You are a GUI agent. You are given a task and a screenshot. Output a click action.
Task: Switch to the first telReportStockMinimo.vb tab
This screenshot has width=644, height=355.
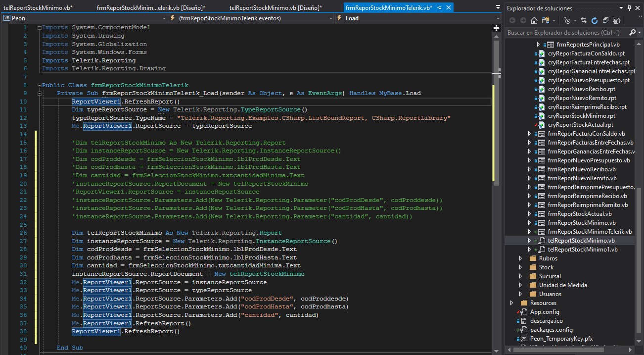coord(38,8)
